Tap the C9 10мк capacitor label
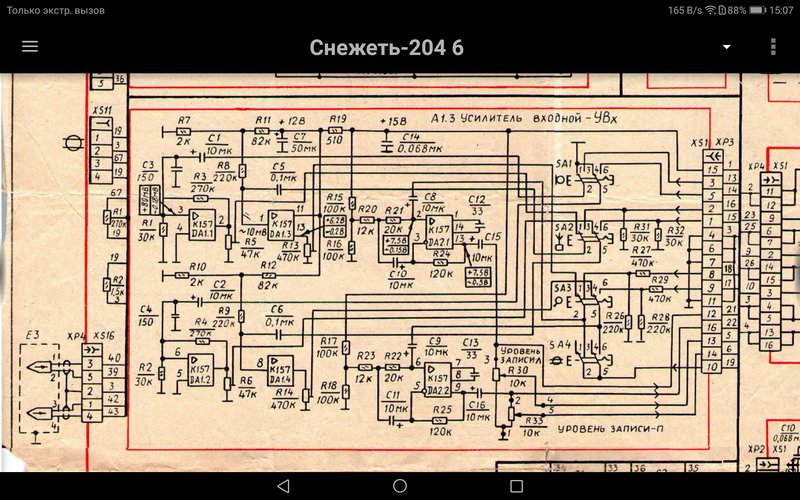 (435, 347)
